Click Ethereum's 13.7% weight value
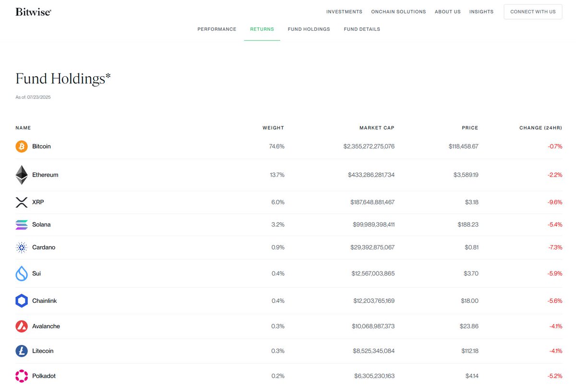Image resolution: width=576 pixels, height=392 pixels. click(277, 175)
